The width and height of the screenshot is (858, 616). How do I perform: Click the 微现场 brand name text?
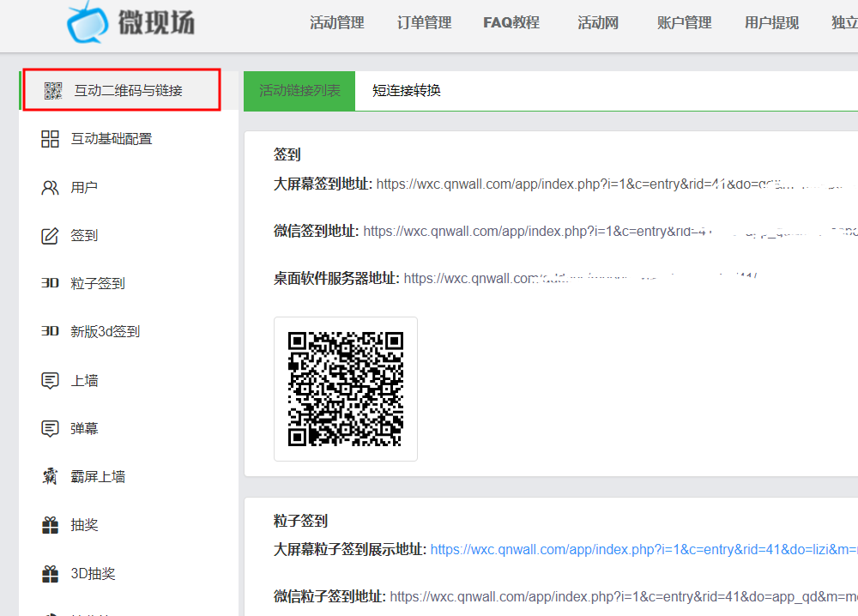[x=156, y=23]
